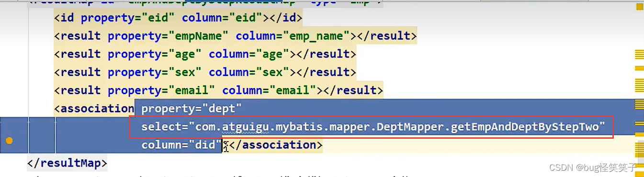The image size is (644, 177).
Task: Click the column="age" attribute
Action: point(249,55)
